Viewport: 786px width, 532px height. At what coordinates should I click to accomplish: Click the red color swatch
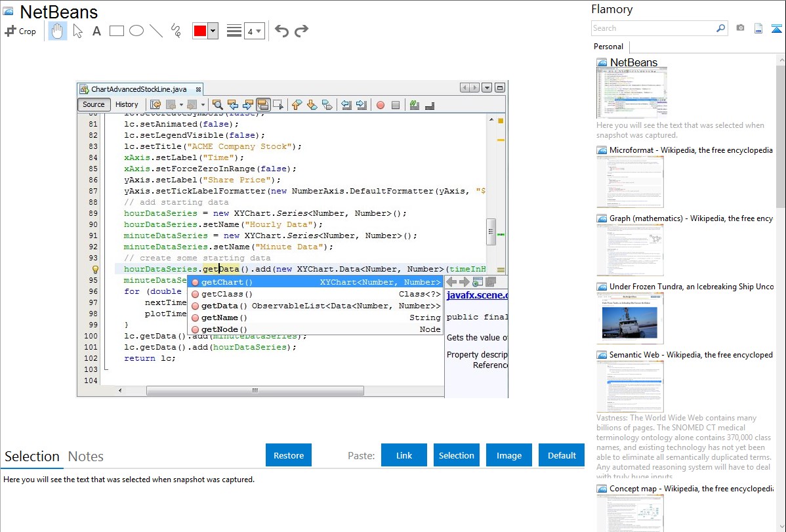(x=200, y=31)
